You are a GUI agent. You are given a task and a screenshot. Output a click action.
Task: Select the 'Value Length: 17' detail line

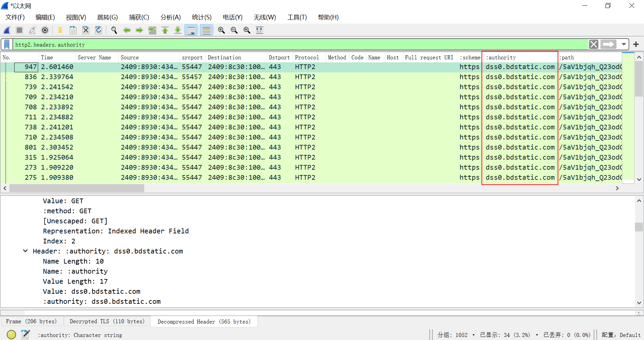[75, 281]
